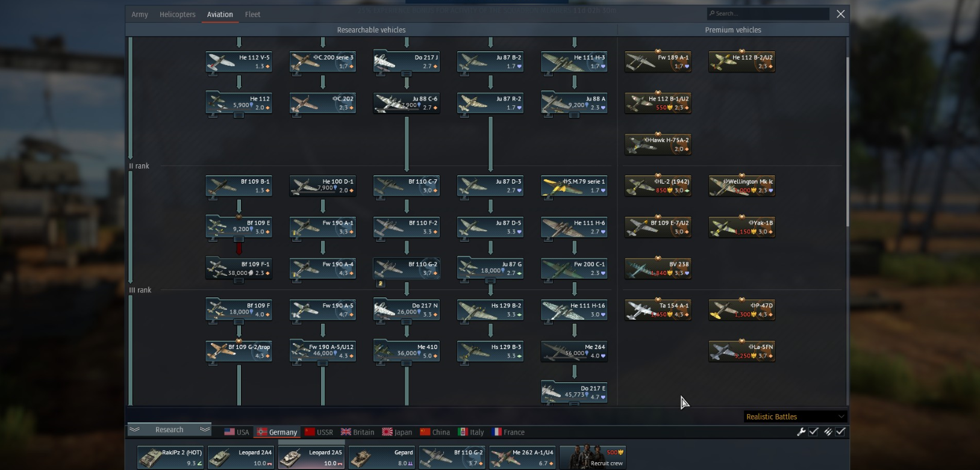The width and height of the screenshot is (980, 470).
Task: Switch to the Helicopters tab
Action: 177,14
